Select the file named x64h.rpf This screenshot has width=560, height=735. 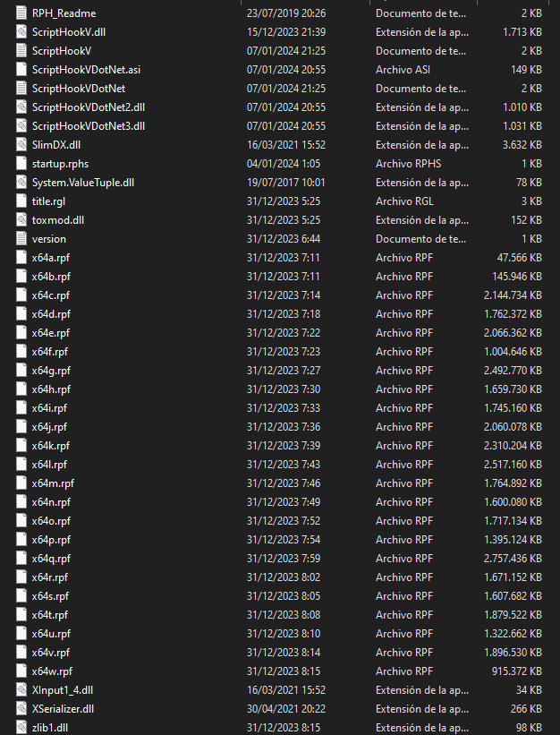tap(51, 389)
